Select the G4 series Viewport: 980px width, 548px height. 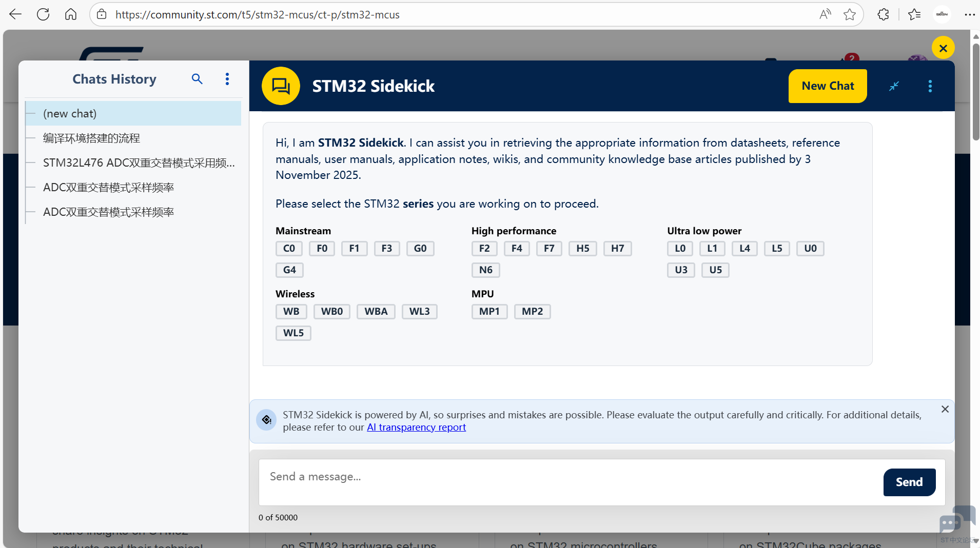point(289,270)
